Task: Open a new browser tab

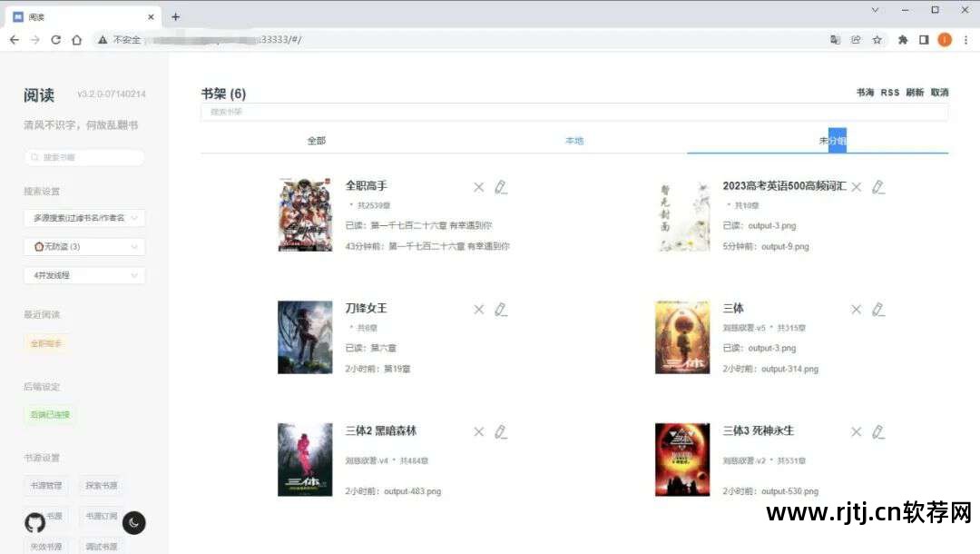Action: (176, 17)
